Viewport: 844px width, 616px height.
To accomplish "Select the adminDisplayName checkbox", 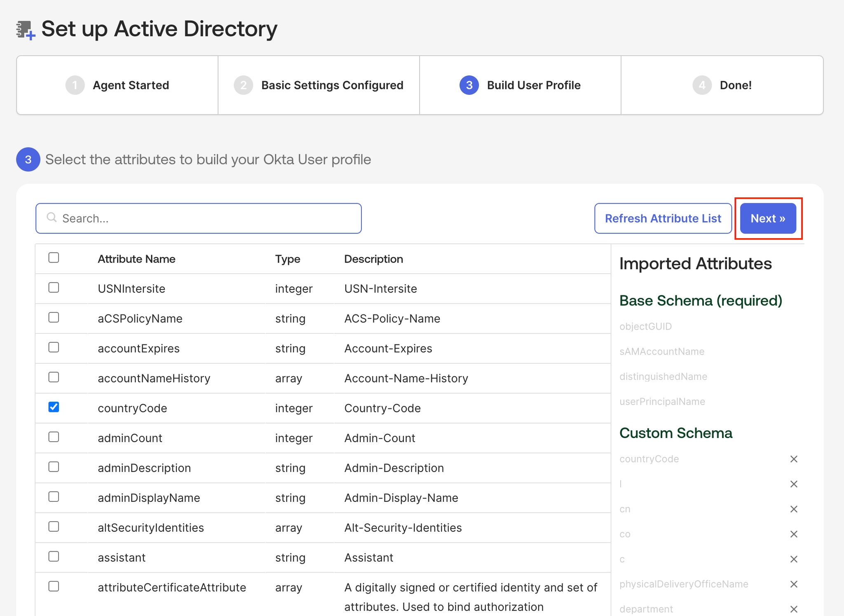I will pos(54,497).
